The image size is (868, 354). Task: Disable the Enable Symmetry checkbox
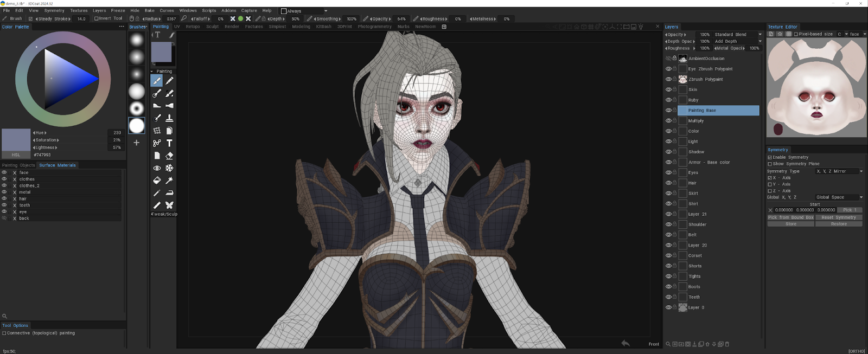(770, 157)
